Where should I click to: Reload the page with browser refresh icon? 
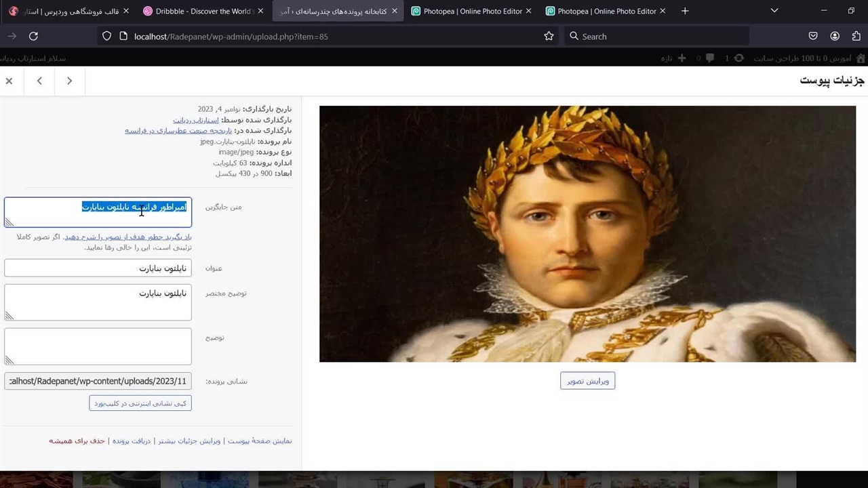pos(33,36)
